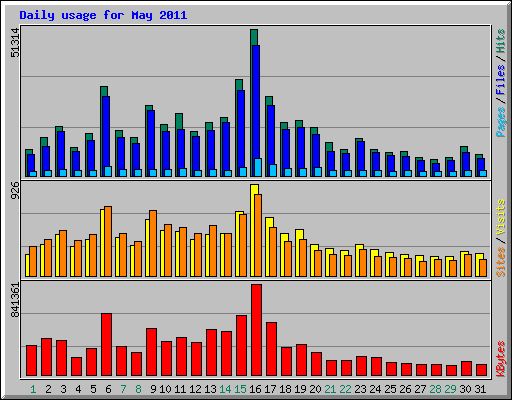Click the red KBytes bar for day 31
The width and height of the screenshot is (512, 400).
[482, 370]
